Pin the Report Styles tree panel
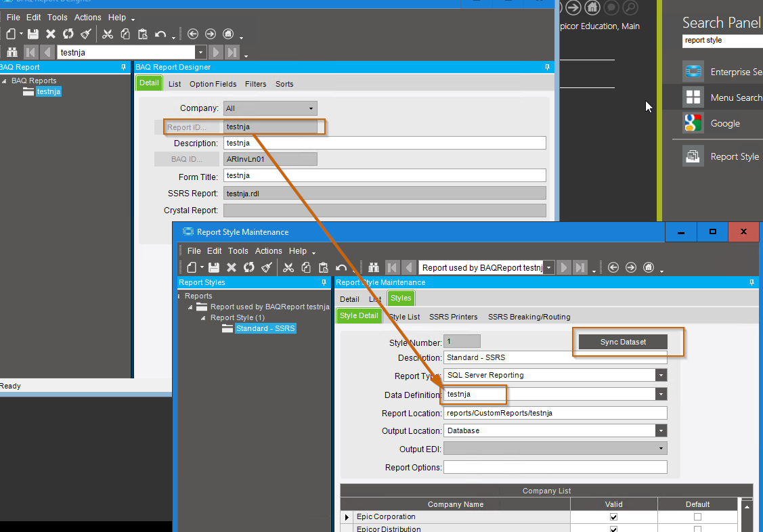 324,282
